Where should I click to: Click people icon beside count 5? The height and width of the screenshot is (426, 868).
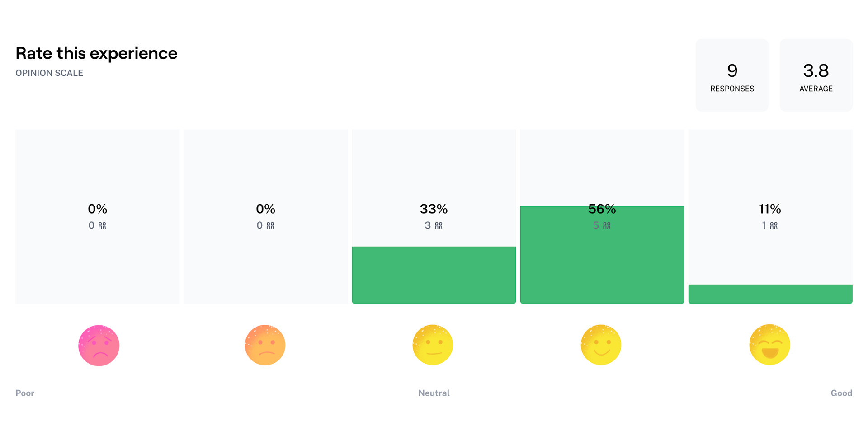[x=607, y=225]
